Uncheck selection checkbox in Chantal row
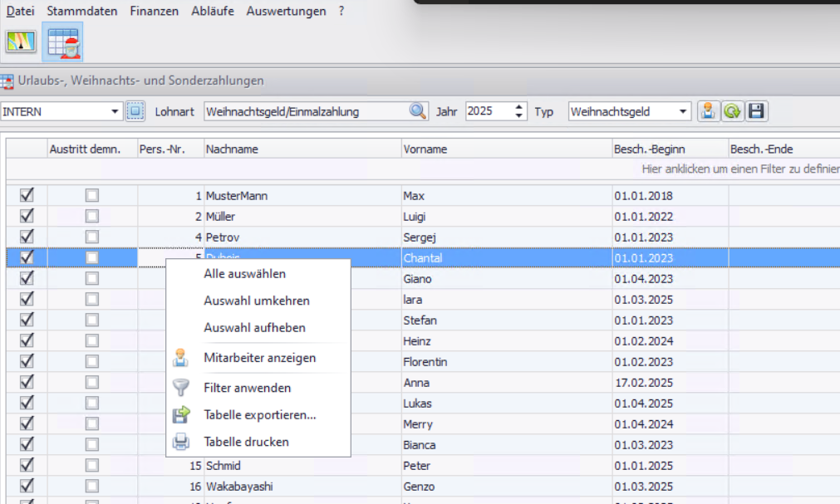Image resolution: width=840 pixels, height=504 pixels. pyautogui.click(x=27, y=257)
